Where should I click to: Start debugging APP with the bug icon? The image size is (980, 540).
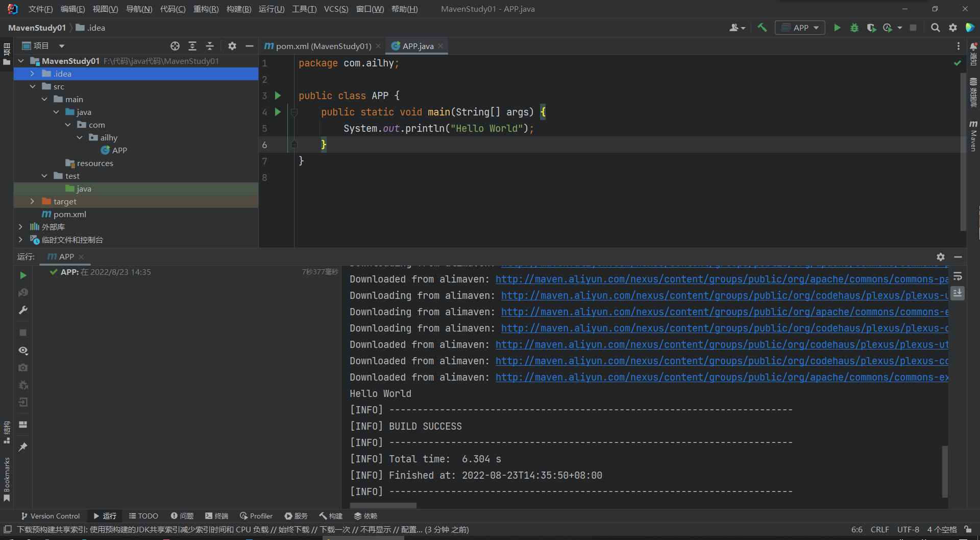[x=854, y=28]
